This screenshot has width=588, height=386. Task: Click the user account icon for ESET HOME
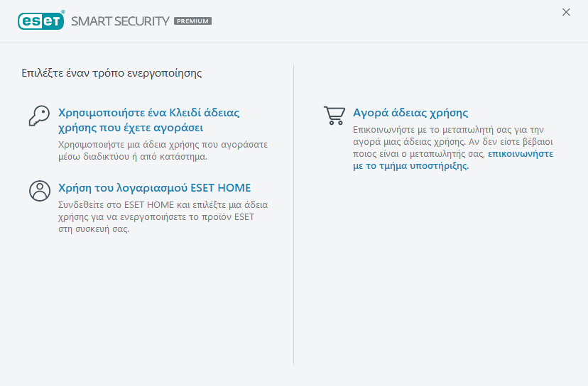(x=39, y=190)
